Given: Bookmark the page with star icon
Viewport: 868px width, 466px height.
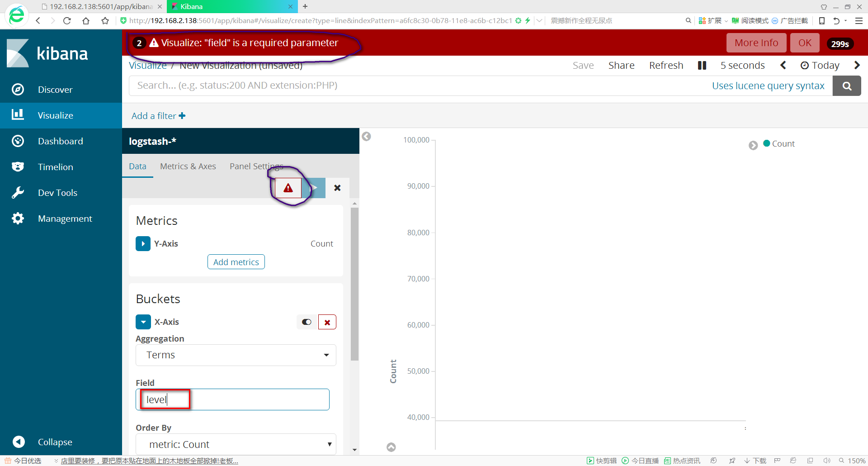Looking at the screenshot, I should [105, 21].
